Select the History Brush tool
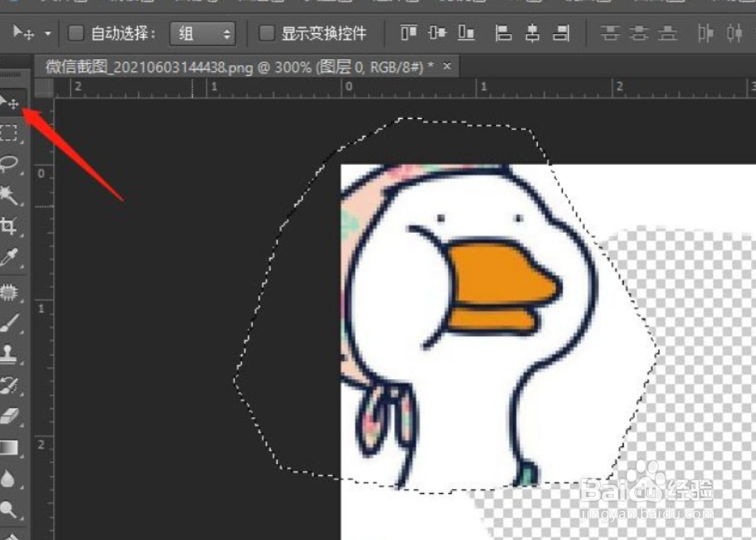The width and height of the screenshot is (756, 540). click(9, 385)
